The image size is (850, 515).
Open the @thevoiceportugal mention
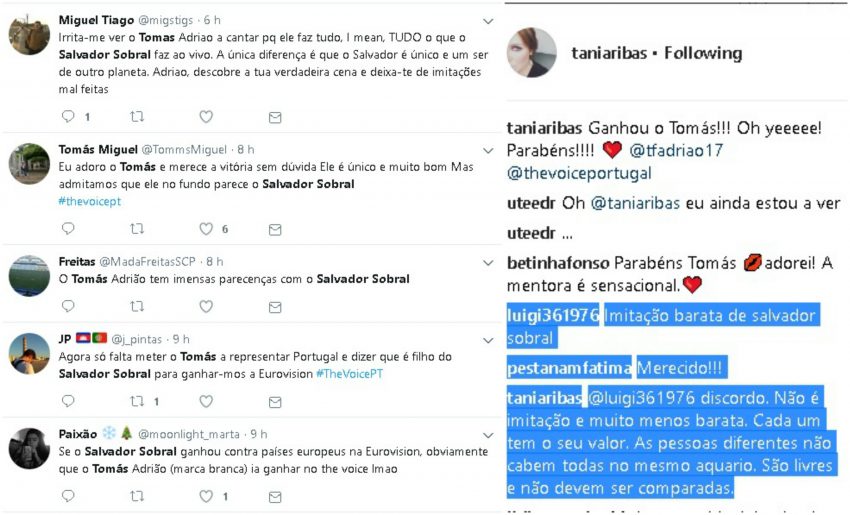point(579,173)
